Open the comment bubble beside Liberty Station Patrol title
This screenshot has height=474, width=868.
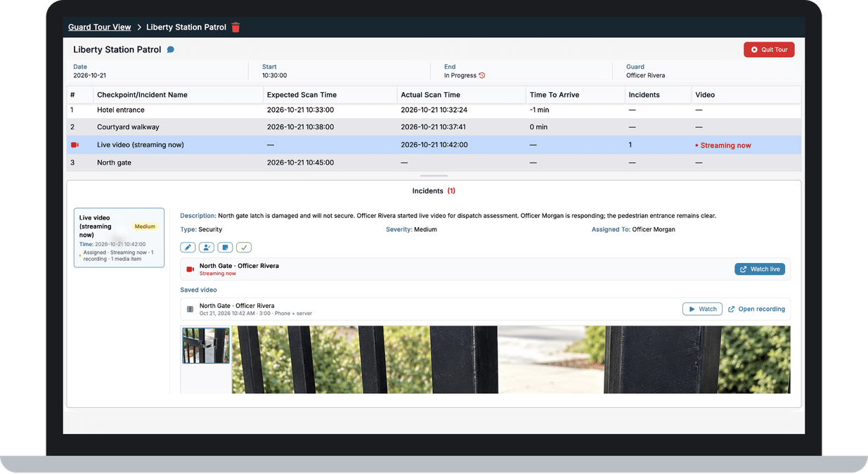click(x=171, y=50)
